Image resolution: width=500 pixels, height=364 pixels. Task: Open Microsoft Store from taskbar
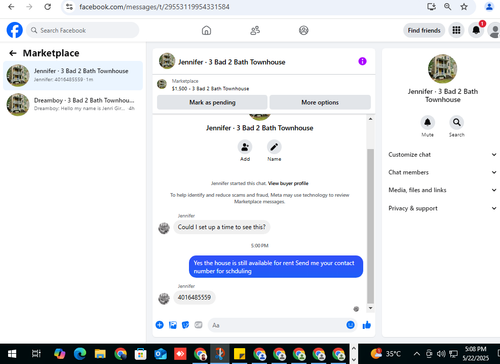click(x=140, y=354)
